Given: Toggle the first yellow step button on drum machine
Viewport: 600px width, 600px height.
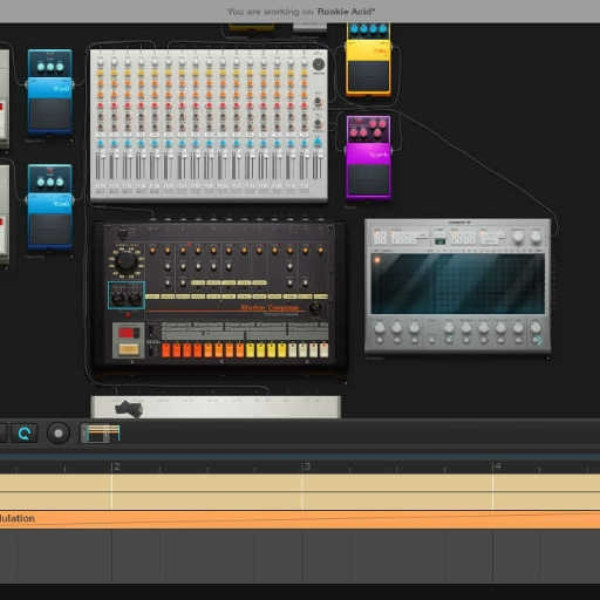Looking at the screenshot, I should [x=250, y=350].
